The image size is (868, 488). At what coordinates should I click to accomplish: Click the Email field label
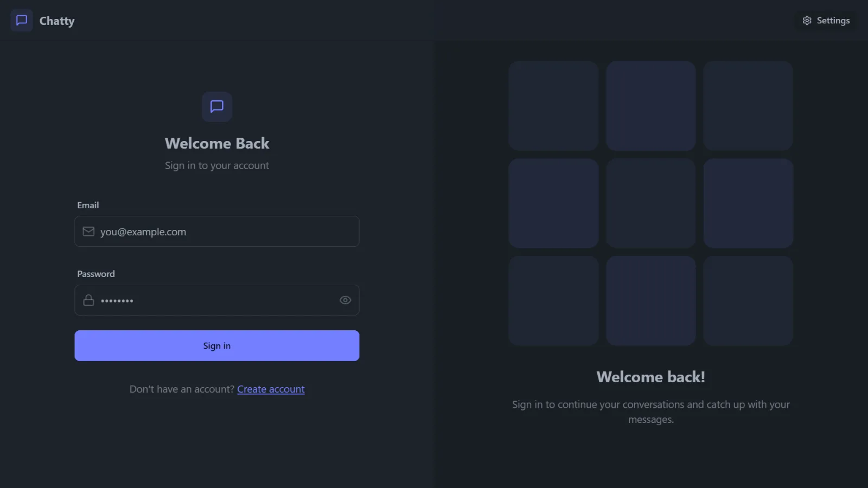pyautogui.click(x=88, y=205)
